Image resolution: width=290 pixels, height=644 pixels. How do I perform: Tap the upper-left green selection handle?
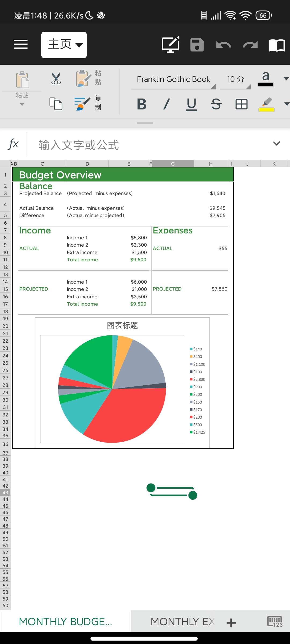tap(151, 488)
